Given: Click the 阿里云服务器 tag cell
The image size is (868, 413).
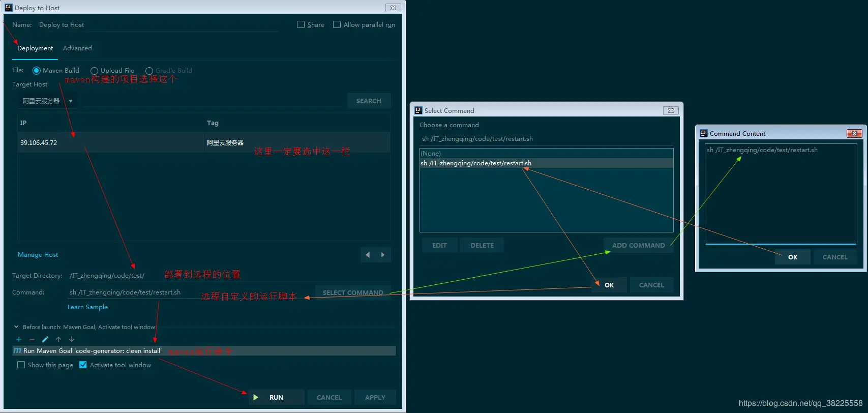Looking at the screenshot, I should tap(297, 142).
